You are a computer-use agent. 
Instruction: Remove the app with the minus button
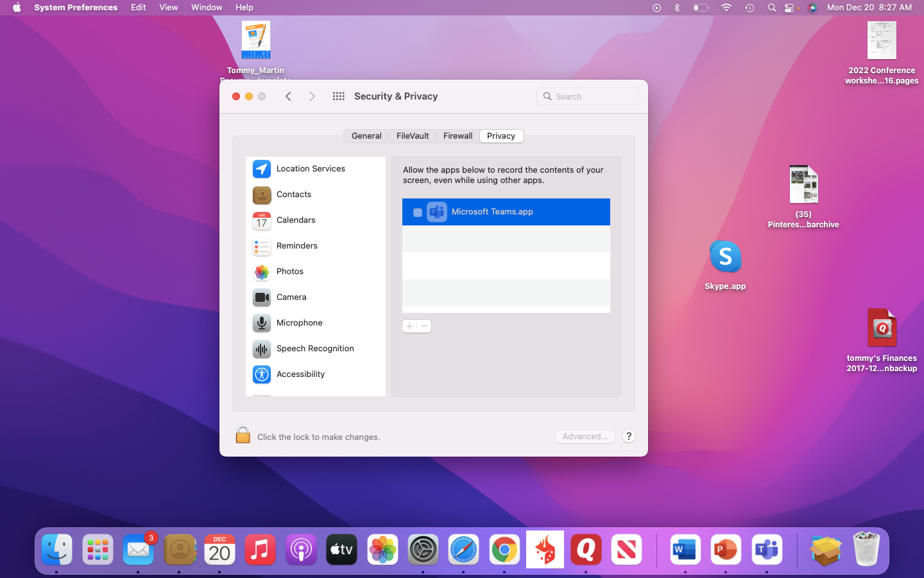pyautogui.click(x=424, y=326)
